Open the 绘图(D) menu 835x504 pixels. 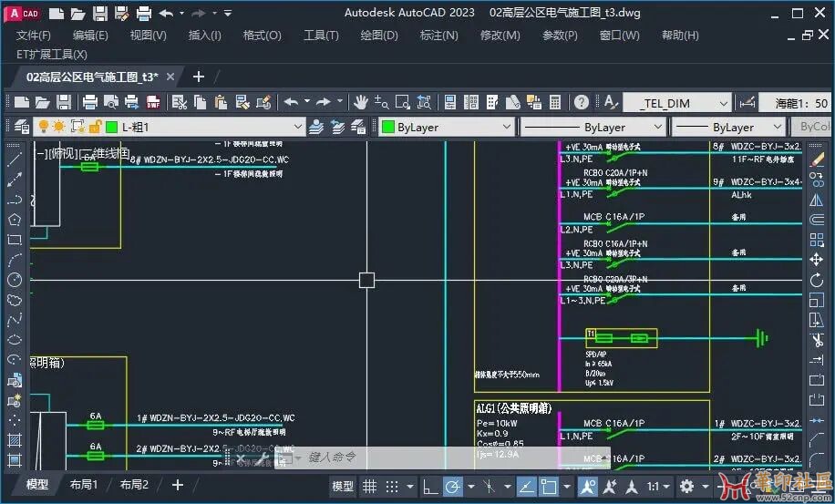[379, 36]
